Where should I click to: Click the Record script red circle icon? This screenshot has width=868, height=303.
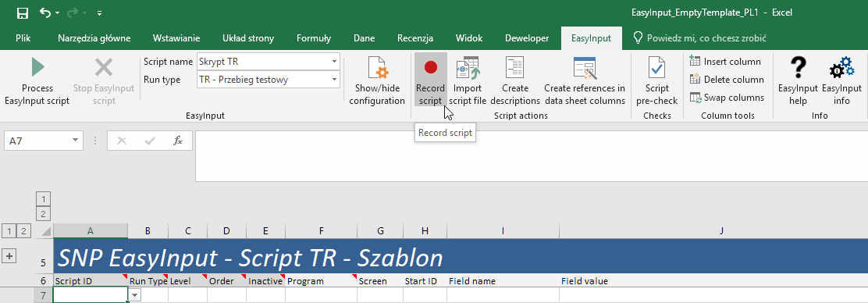[431, 67]
